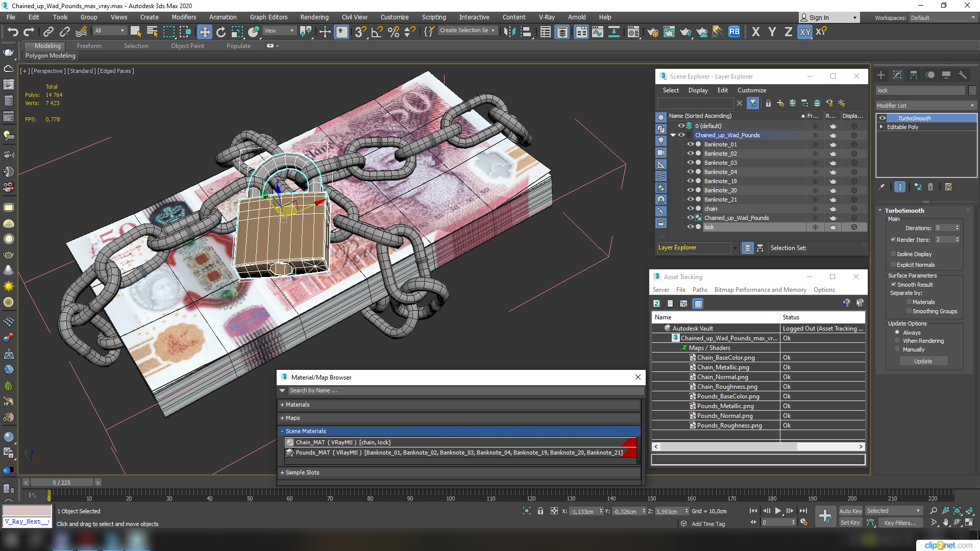Screen dimensions: 980x551
Task: Select the Chain_MAT material row
Action: pos(460,442)
